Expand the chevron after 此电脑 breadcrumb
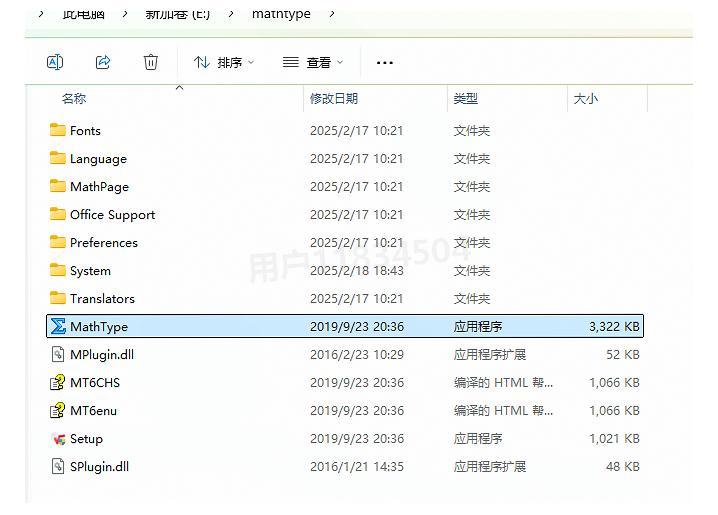Screen dimensions: 718x515 click(125, 14)
